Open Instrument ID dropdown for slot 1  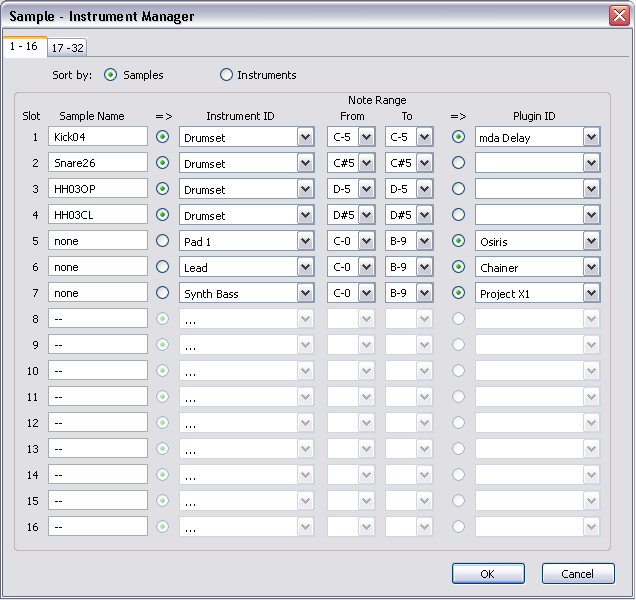305,137
